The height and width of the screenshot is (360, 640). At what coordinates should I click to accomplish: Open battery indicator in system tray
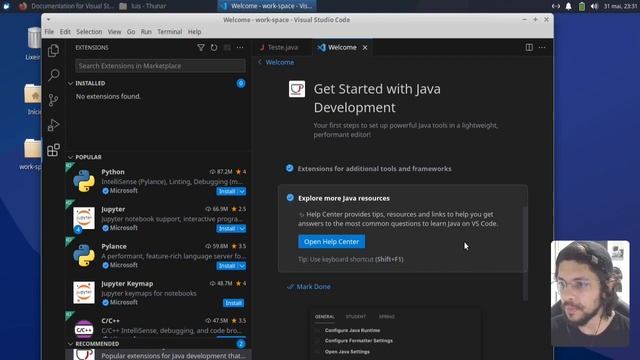582,6
